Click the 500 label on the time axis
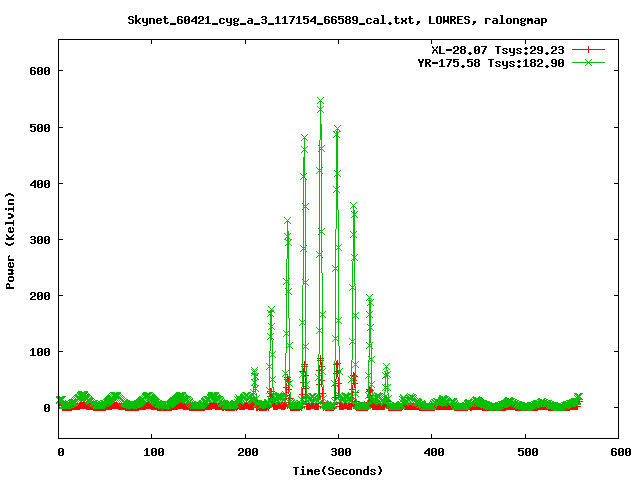Viewport: 640px width, 480px height. (528, 452)
